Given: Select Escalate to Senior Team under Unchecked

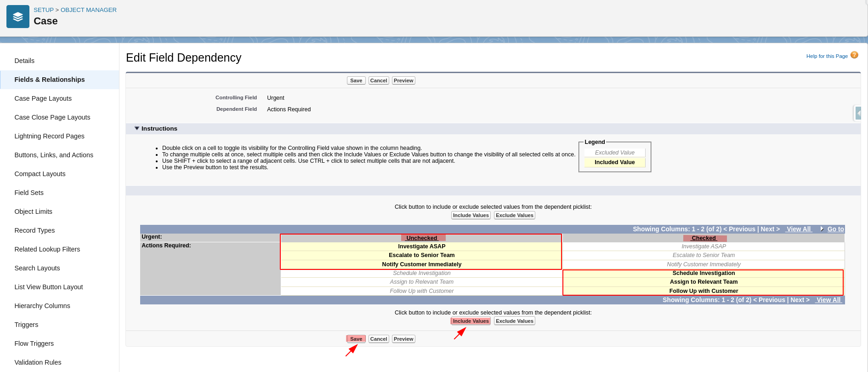Looking at the screenshot, I should click(422, 255).
